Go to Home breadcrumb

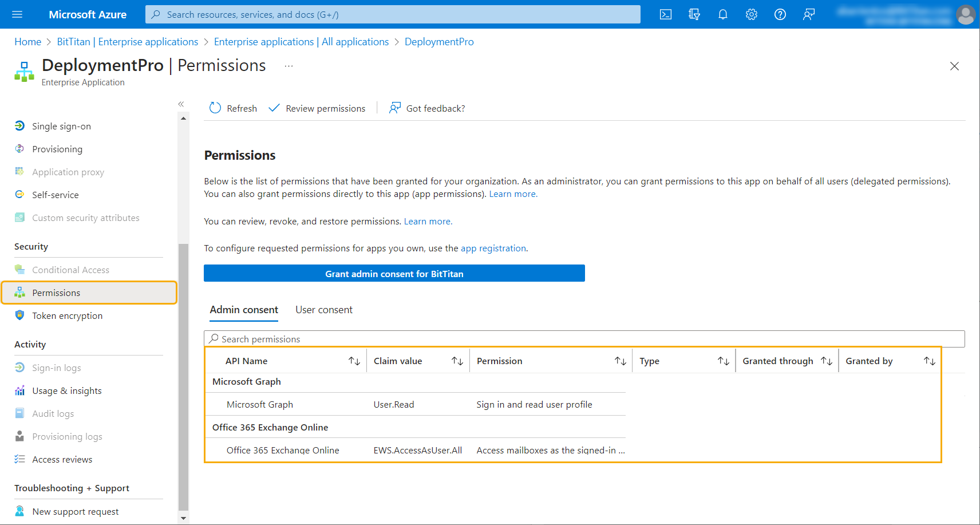pos(27,42)
